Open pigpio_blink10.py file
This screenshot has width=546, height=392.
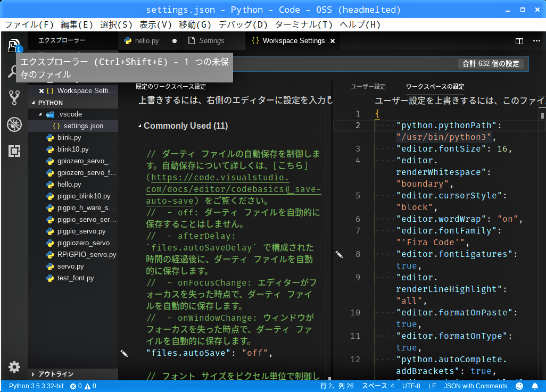[73, 196]
